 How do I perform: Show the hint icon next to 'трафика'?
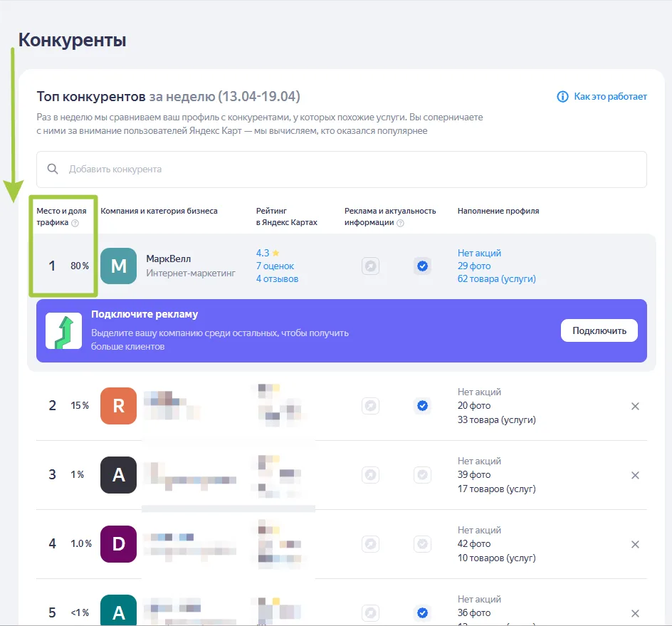[x=75, y=223]
